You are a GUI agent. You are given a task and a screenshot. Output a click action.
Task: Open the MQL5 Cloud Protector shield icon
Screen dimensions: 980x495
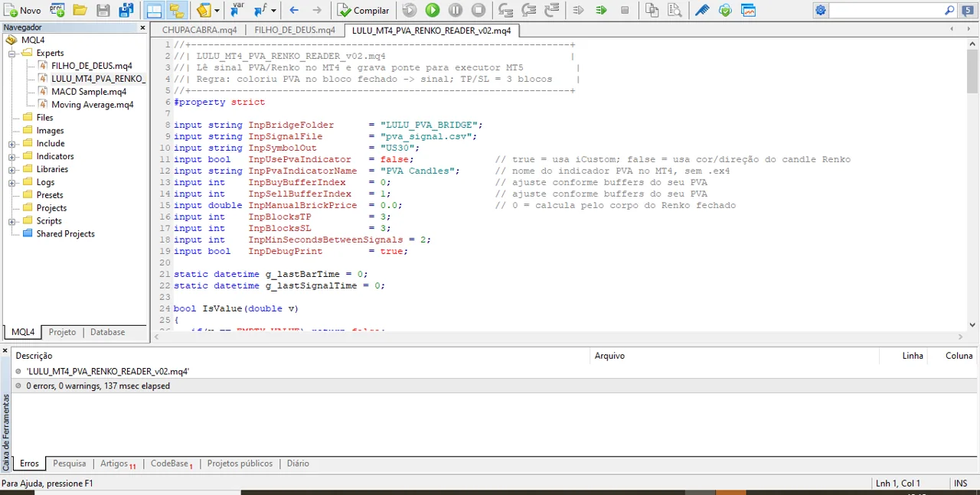point(725,10)
